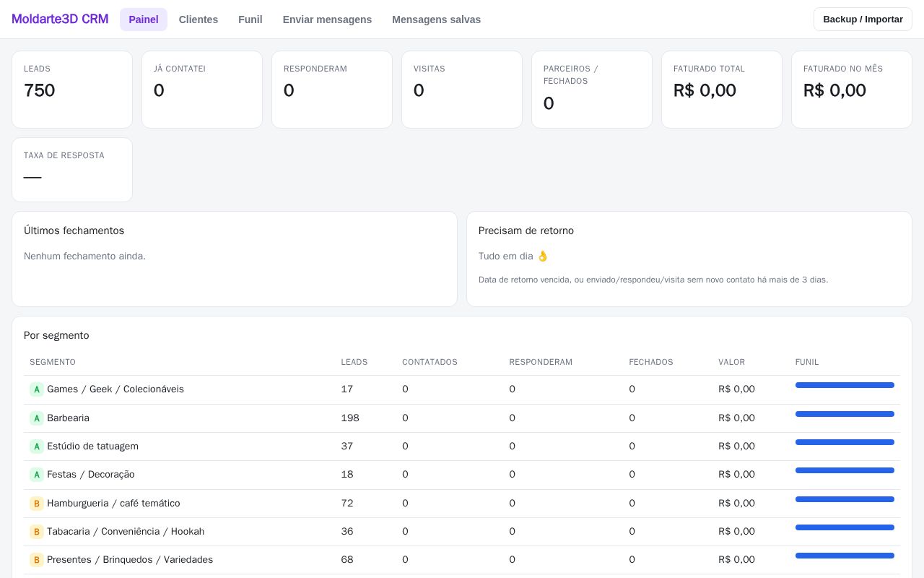Click the B badge beside Tabacaria
The image size is (924, 578).
coord(37,532)
